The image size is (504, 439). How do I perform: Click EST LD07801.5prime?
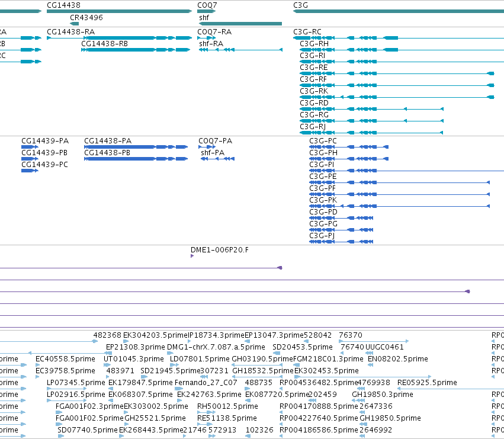pyautogui.click(x=200, y=359)
